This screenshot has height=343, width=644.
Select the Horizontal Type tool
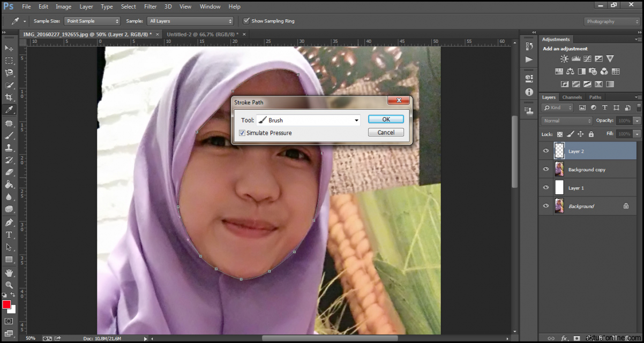point(9,235)
